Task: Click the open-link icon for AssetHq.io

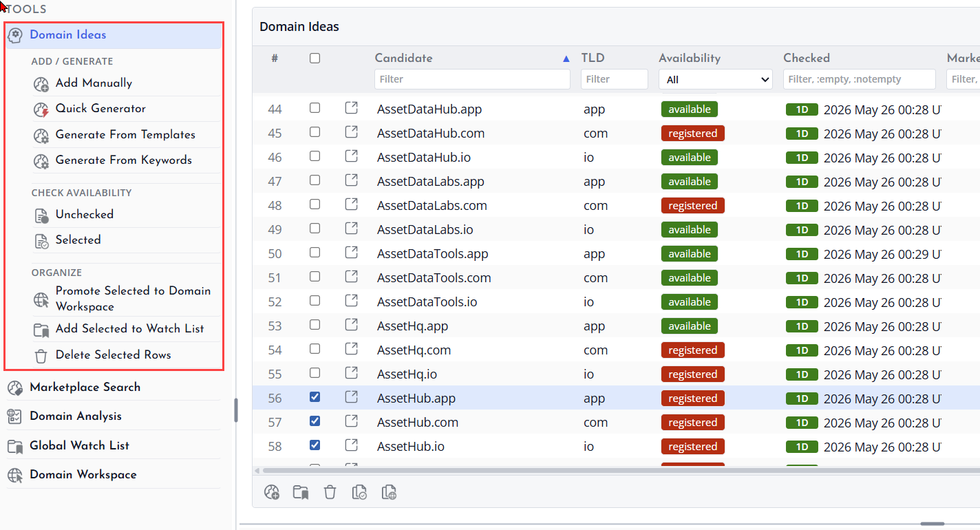Action: pos(351,373)
